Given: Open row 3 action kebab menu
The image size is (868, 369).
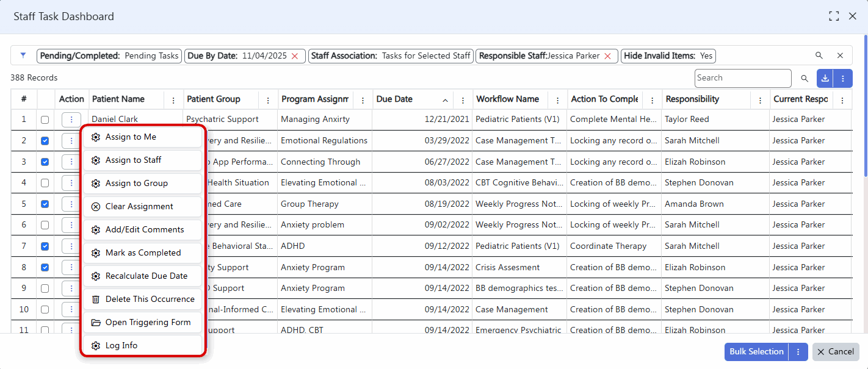Looking at the screenshot, I should (71, 162).
